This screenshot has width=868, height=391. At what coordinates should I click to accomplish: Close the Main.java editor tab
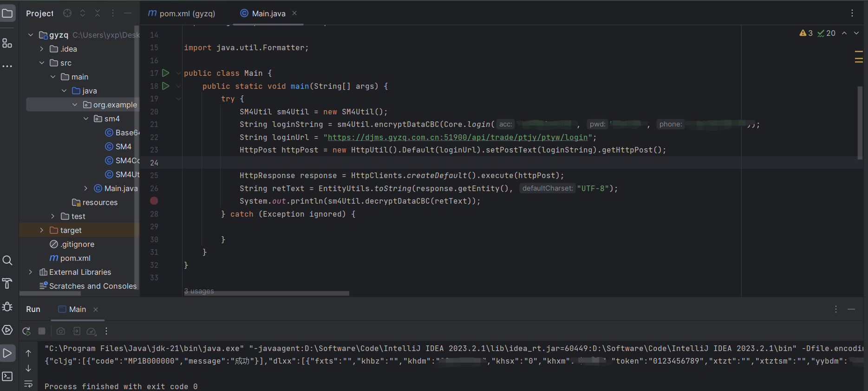pyautogui.click(x=294, y=13)
